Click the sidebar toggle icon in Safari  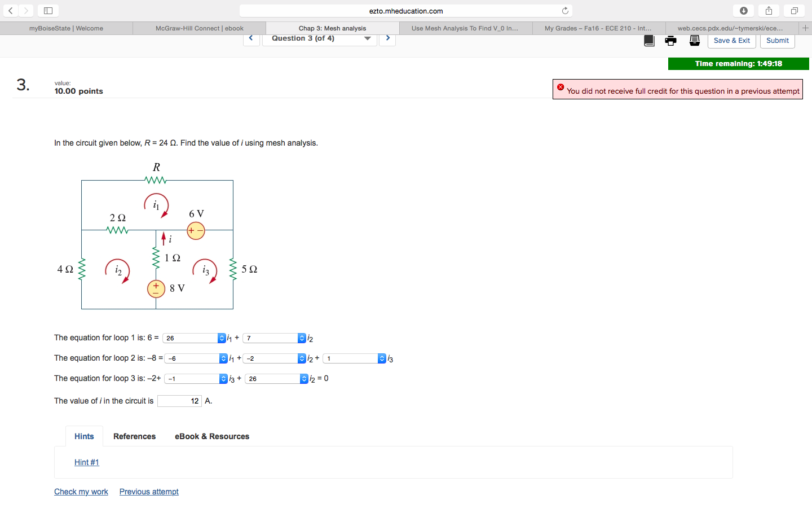pos(48,10)
